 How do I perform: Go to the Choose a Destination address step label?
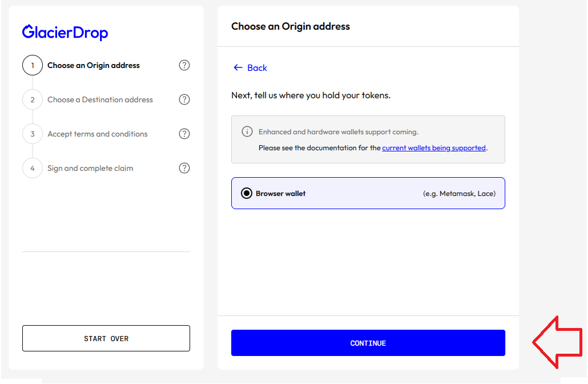pos(100,99)
